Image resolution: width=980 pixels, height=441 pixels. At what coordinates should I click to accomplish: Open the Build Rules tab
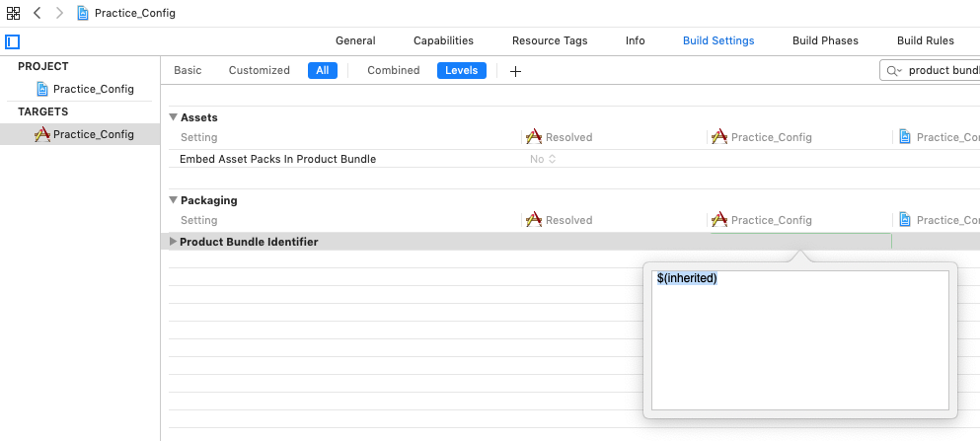926,40
